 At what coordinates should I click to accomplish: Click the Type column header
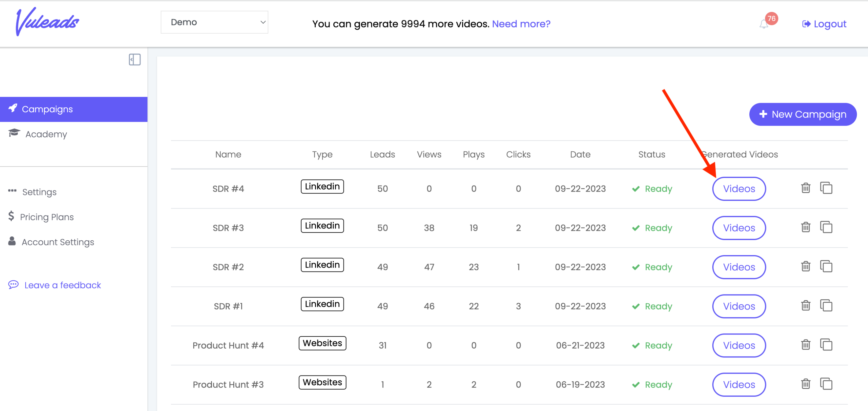[x=322, y=155]
